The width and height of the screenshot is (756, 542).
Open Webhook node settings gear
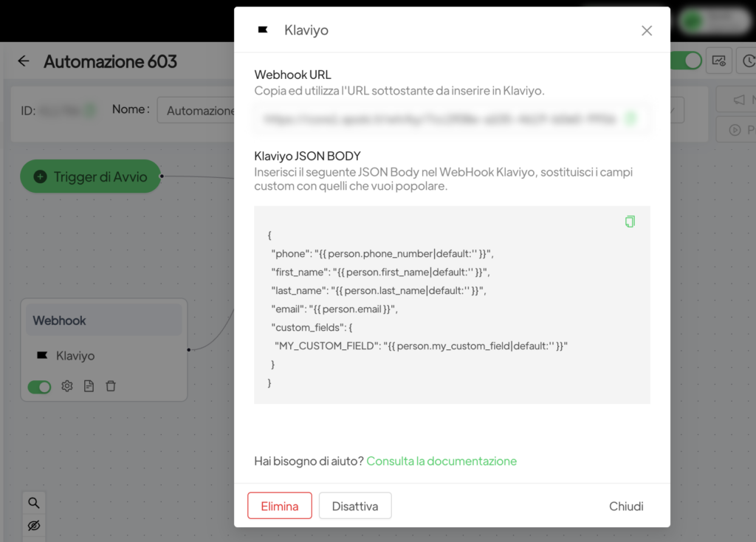pyautogui.click(x=67, y=386)
